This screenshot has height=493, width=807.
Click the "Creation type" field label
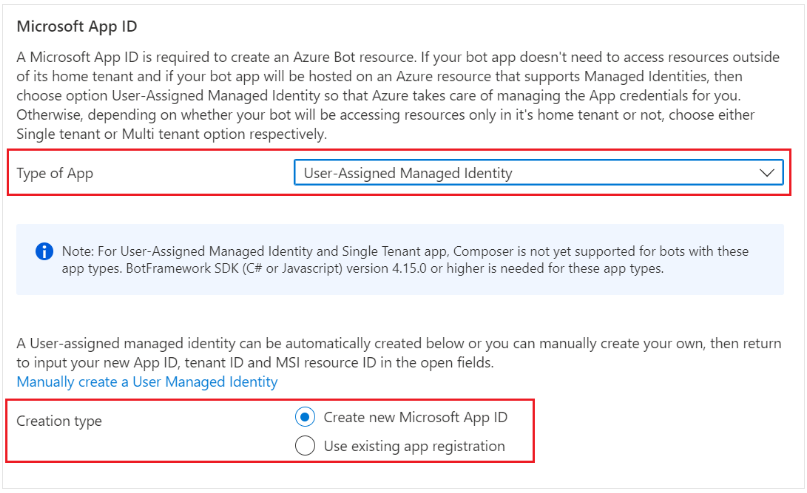click(x=59, y=421)
